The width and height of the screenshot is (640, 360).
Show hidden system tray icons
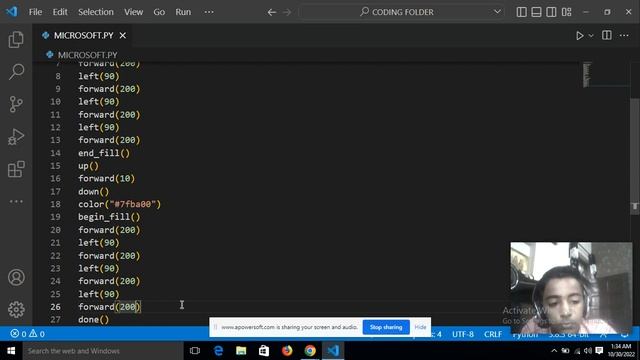click(554, 351)
